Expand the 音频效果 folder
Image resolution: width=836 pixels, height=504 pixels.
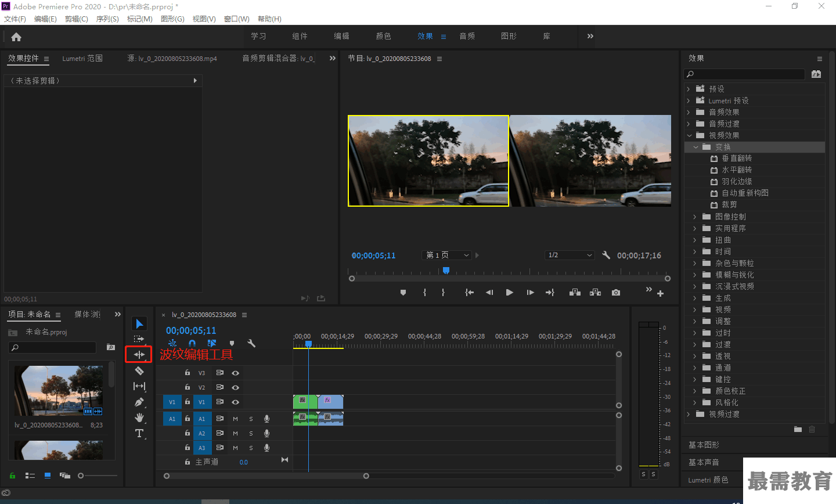pos(689,112)
